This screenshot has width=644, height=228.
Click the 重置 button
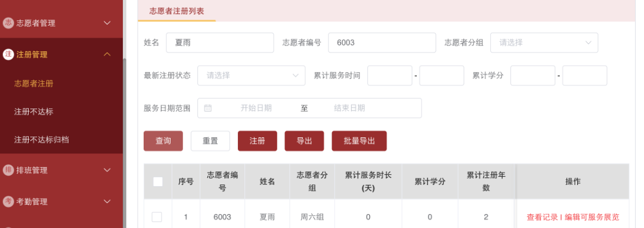(210, 141)
